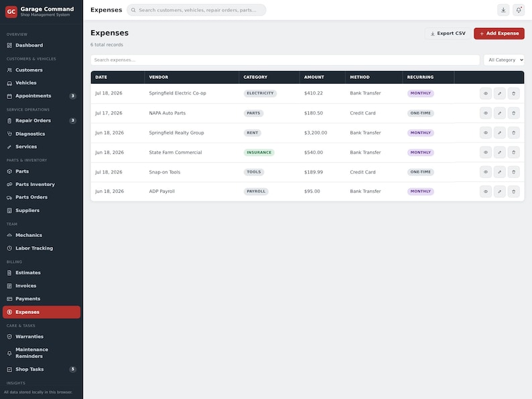Viewport: 532px width, 399px height.
Task: Go to Dashboard in sidebar
Action: (x=42, y=46)
